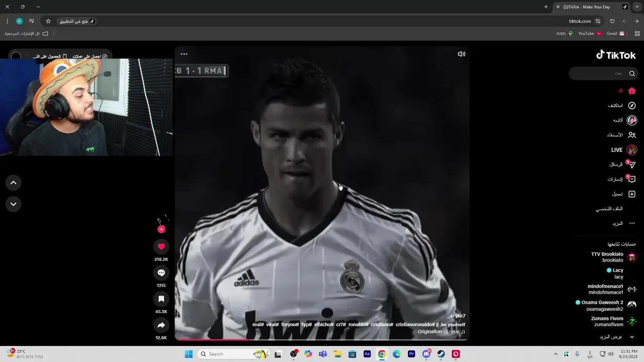Click the #elbicho hashtag

[324, 324]
